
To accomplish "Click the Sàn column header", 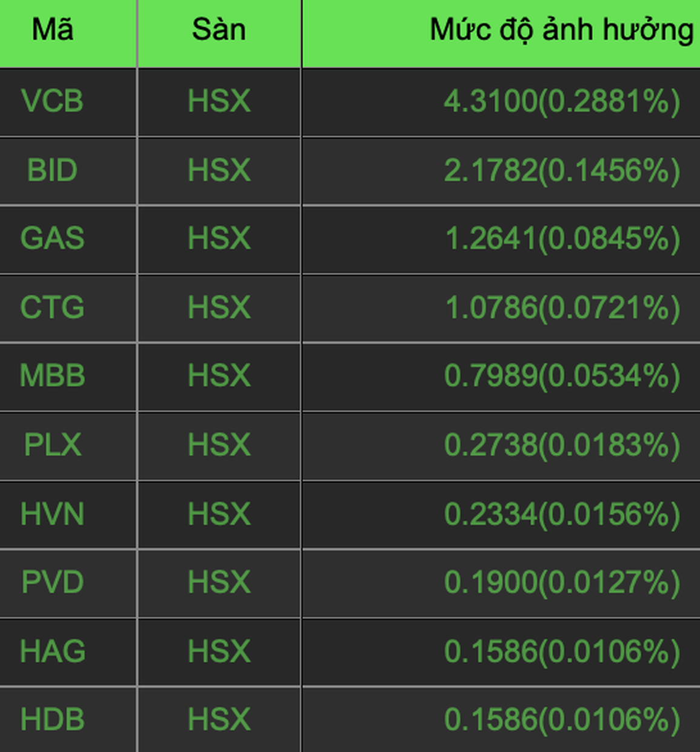I will point(219,29).
